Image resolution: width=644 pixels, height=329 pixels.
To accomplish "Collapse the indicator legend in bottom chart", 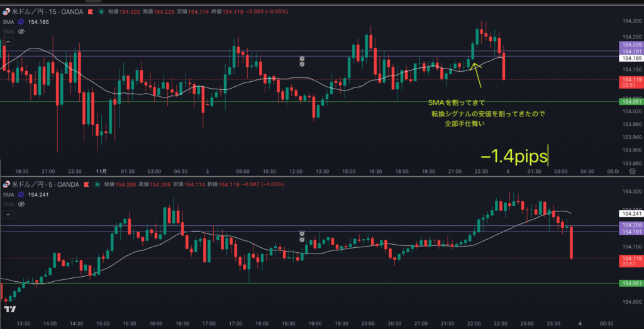I will point(8,213).
